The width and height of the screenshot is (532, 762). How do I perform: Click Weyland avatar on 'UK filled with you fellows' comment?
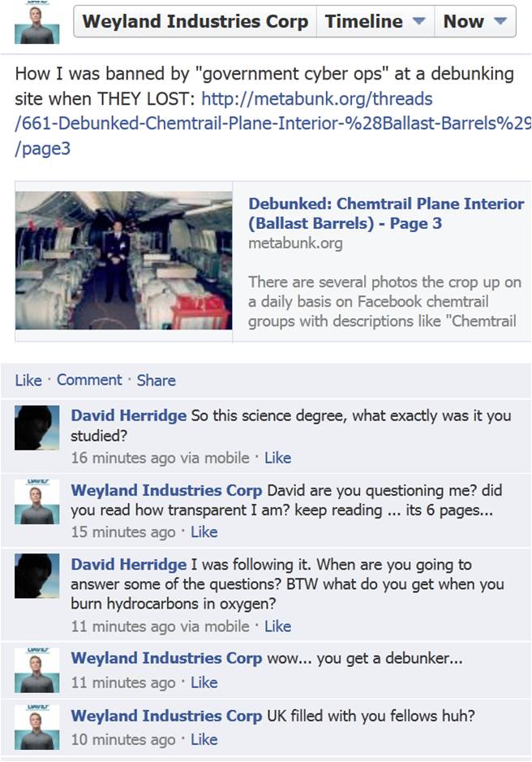click(x=37, y=727)
